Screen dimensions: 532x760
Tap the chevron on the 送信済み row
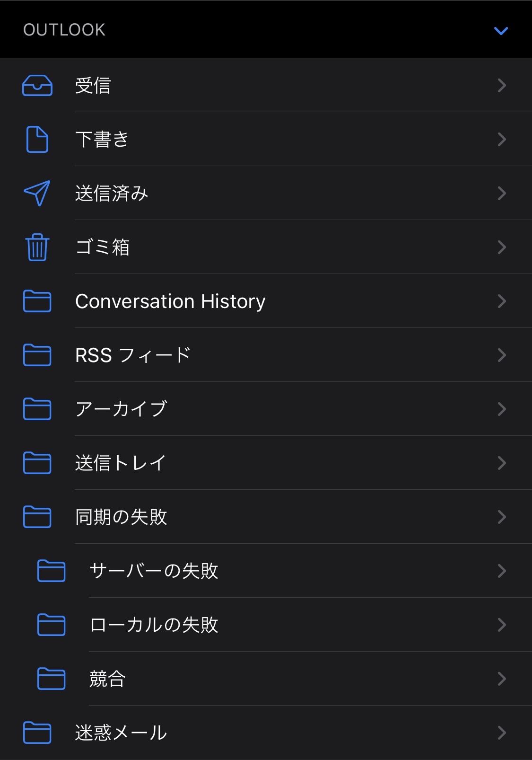point(502,194)
